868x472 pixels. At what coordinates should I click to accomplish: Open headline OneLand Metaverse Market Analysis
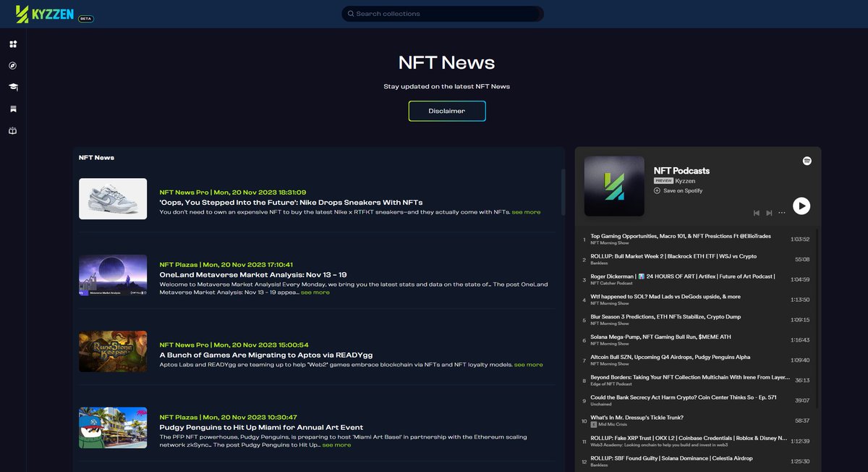(x=253, y=275)
